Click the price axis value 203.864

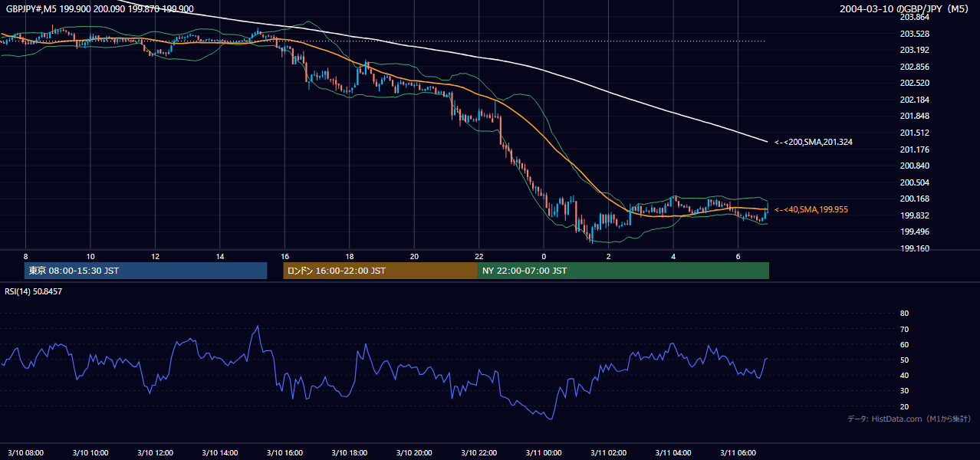(x=914, y=18)
